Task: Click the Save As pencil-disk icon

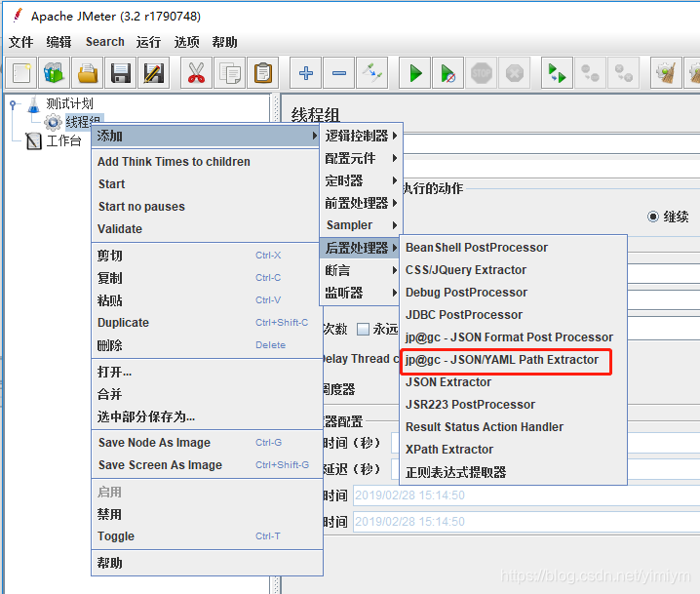Action: point(154,73)
